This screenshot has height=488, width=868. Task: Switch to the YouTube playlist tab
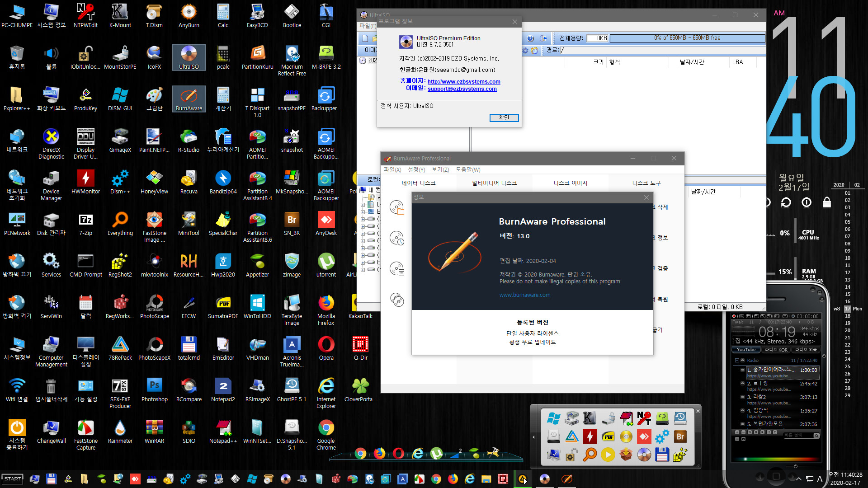[745, 350]
